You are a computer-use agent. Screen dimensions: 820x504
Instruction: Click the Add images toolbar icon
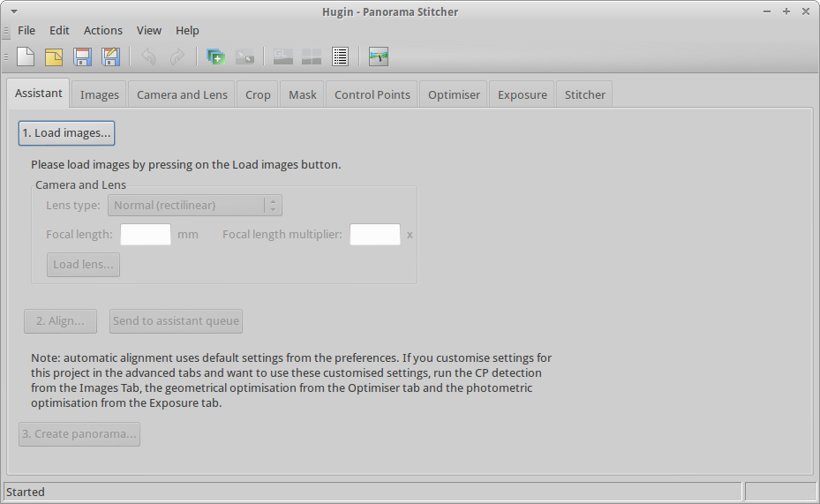(x=215, y=57)
